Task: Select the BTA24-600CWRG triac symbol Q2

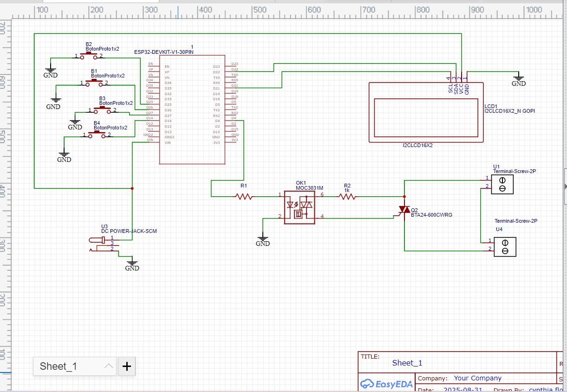Action: (404, 210)
